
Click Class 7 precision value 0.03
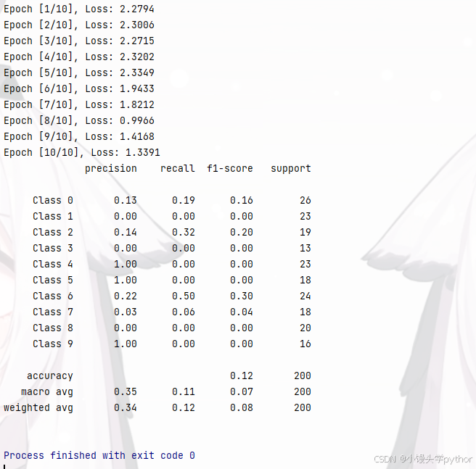[126, 312]
